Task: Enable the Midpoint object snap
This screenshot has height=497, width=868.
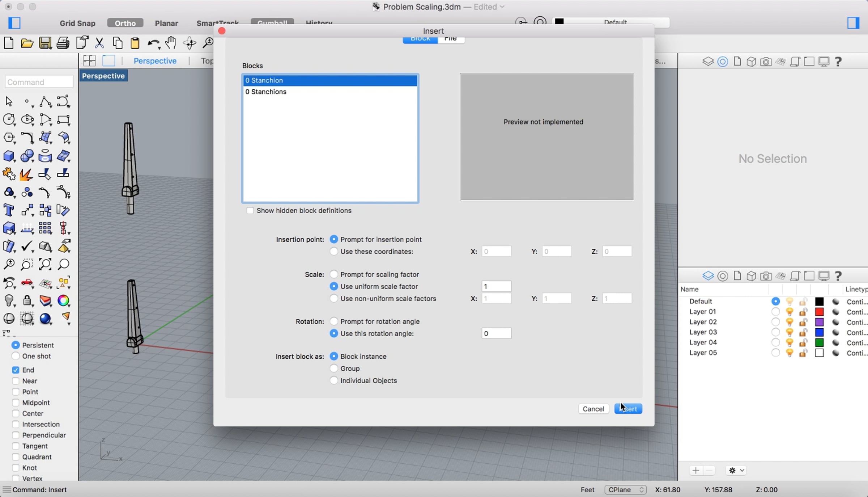Action: [16, 403]
